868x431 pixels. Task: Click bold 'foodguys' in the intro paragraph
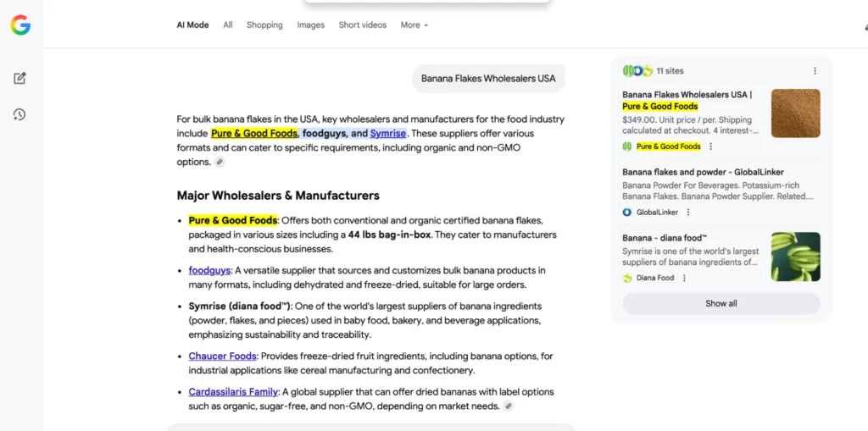click(x=325, y=133)
